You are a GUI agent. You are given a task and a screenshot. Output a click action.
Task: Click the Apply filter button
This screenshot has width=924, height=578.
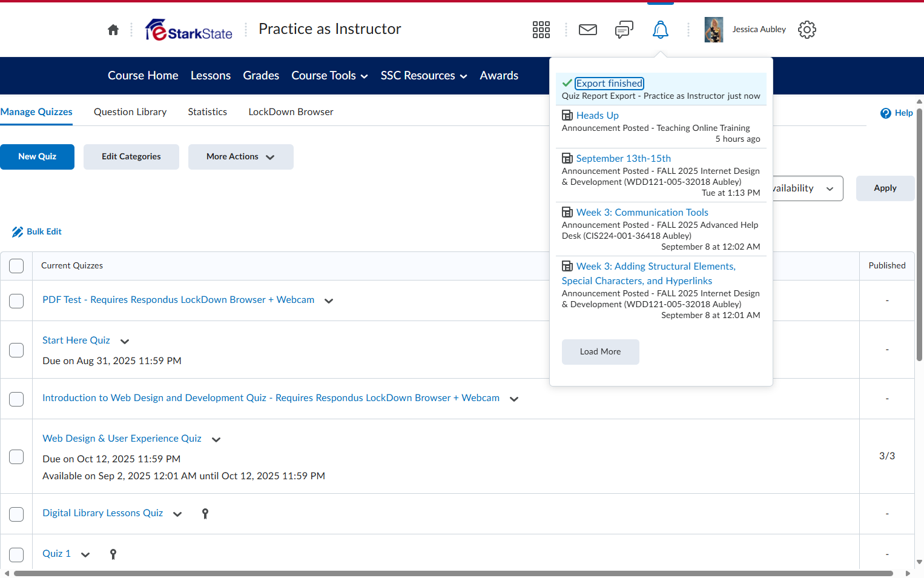pos(885,188)
